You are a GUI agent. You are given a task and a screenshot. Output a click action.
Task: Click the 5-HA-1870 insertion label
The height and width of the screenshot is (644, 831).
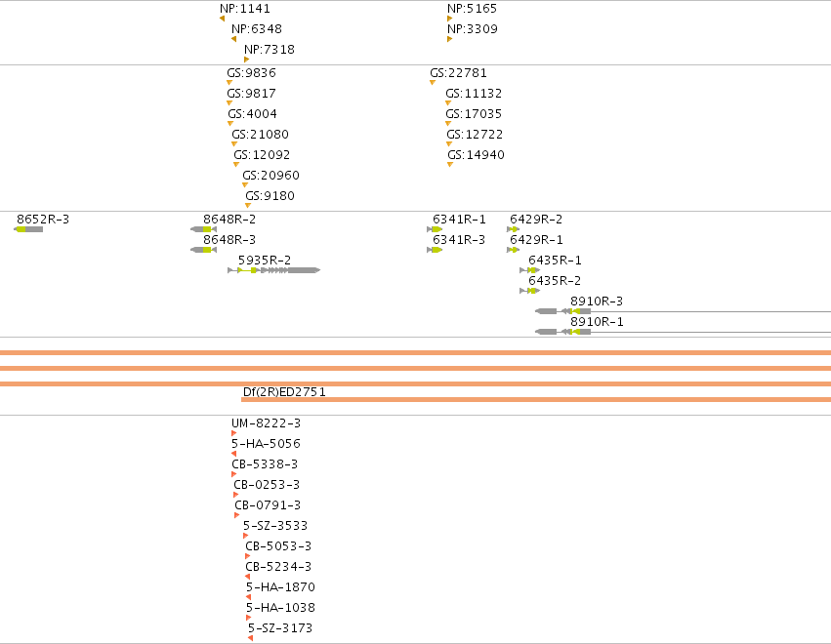pyautogui.click(x=281, y=587)
